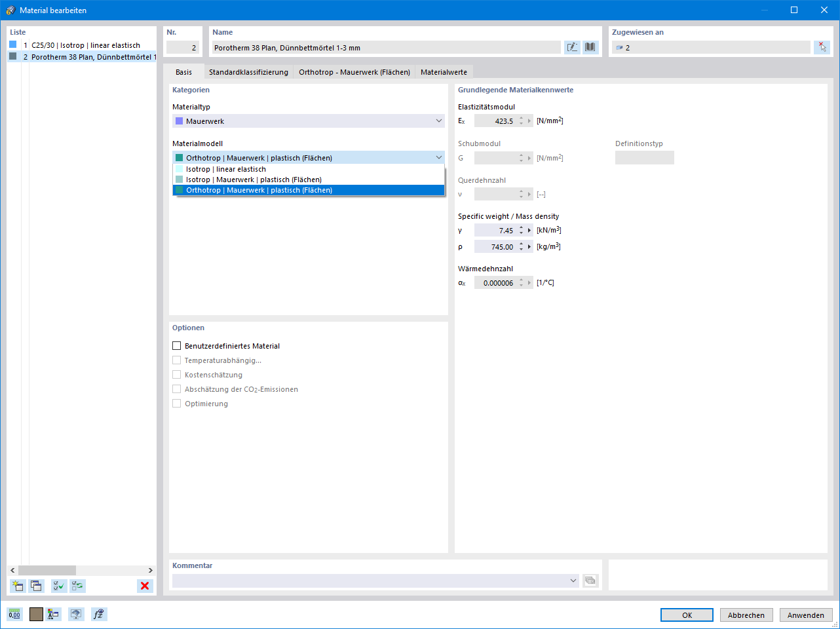Click the material Name input field
The height and width of the screenshot is (629, 840).
tap(386, 48)
